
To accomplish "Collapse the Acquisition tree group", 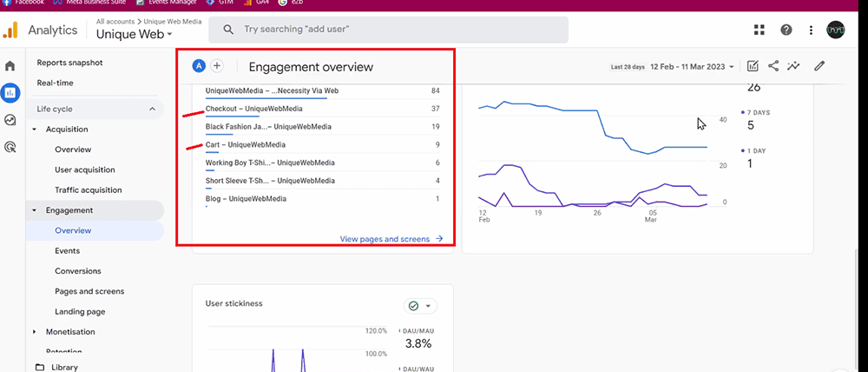I will tap(35, 130).
